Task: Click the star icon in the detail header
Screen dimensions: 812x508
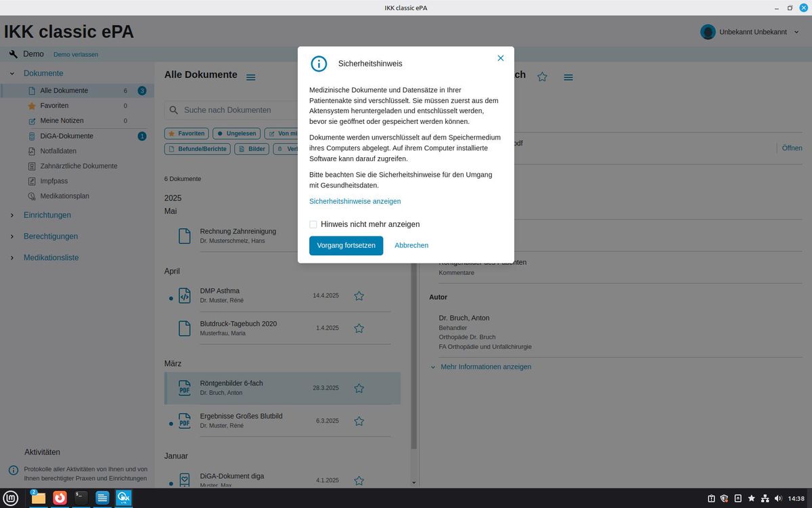Action: click(x=542, y=77)
